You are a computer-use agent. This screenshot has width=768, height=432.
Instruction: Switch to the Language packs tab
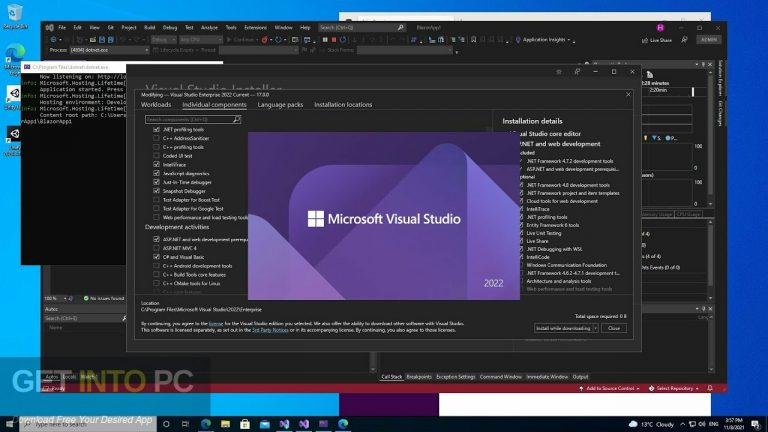[x=280, y=105]
